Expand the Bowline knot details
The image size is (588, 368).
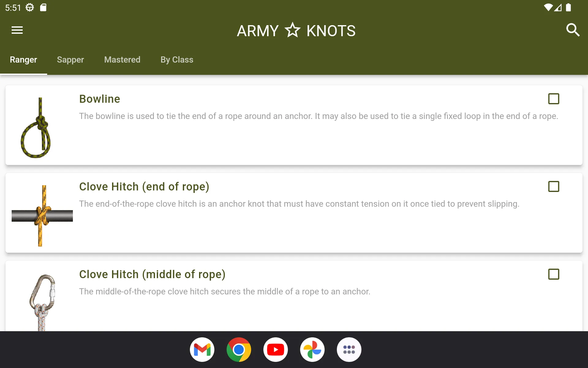(x=294, y=125)
